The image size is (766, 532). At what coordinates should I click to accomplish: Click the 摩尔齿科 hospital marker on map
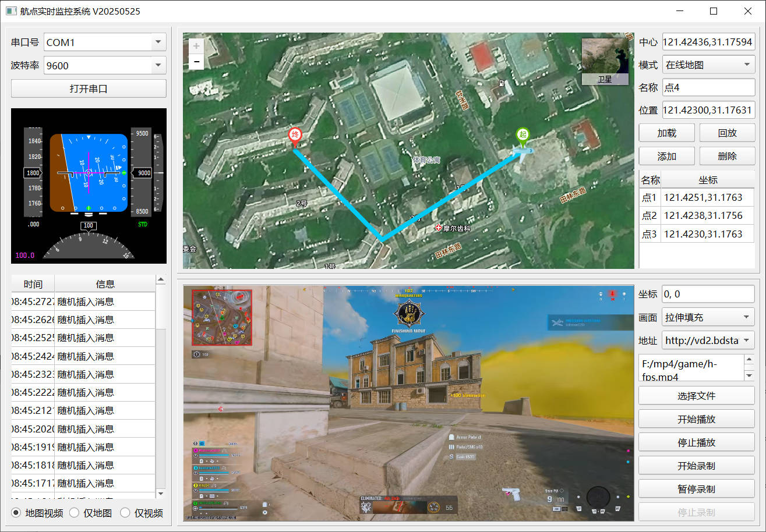[439, 229]
